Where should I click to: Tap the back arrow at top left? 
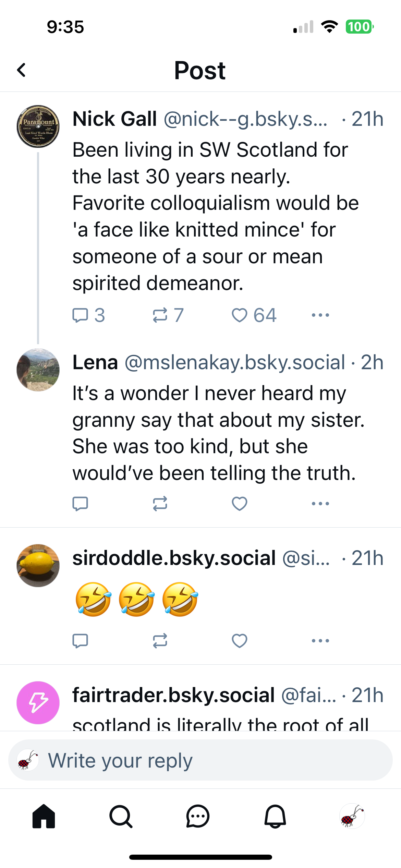21,70
